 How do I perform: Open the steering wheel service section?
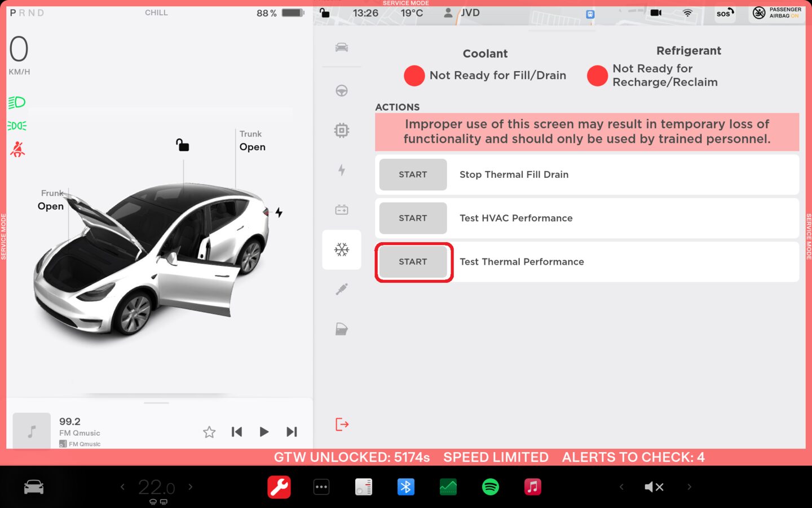pyautogui.click(x=342, y=91)
